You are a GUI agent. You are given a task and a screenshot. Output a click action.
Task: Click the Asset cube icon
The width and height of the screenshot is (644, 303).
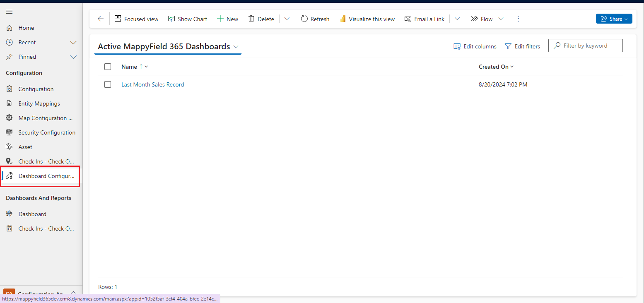(9, 147)
